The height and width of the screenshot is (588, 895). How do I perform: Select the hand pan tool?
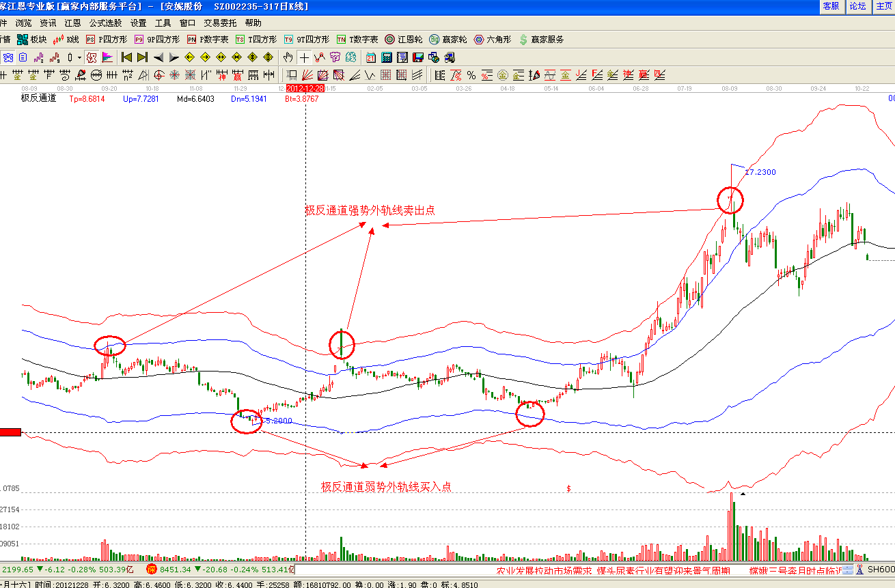(x=288, y=57)
